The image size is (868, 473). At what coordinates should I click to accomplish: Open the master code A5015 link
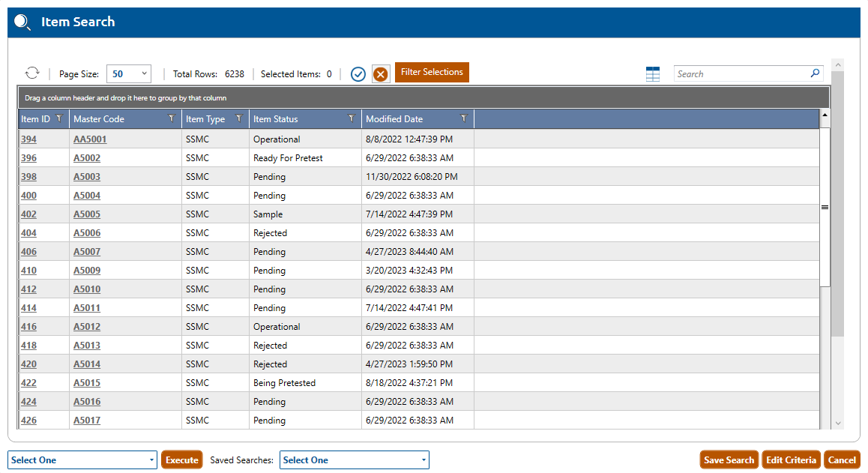click(x=87, y=383)
